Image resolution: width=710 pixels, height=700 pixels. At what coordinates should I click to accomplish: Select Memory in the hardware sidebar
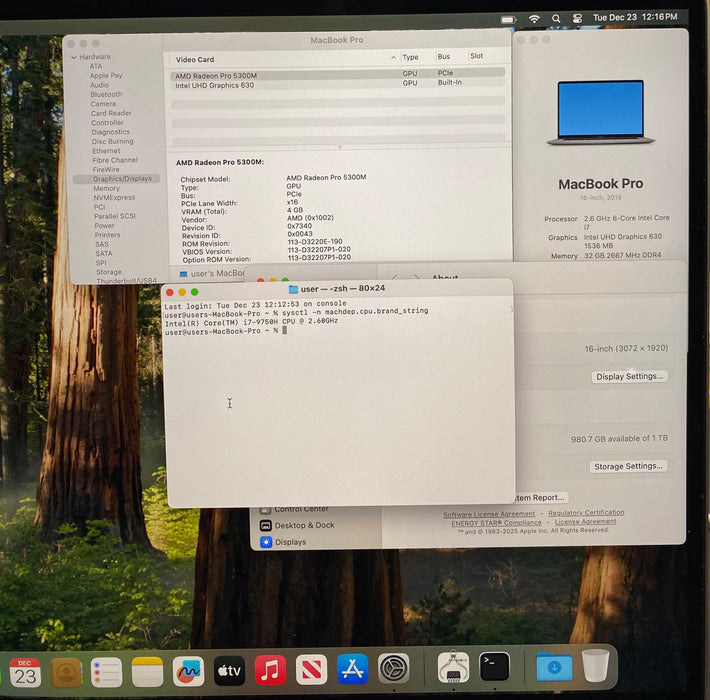[106, 188]
